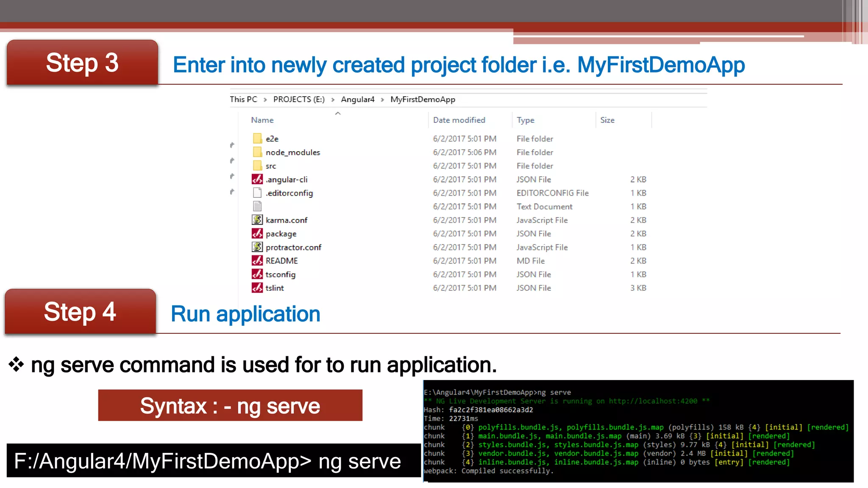
Task: Sort by Date modified column header
Action: click(x=459, y=120)
